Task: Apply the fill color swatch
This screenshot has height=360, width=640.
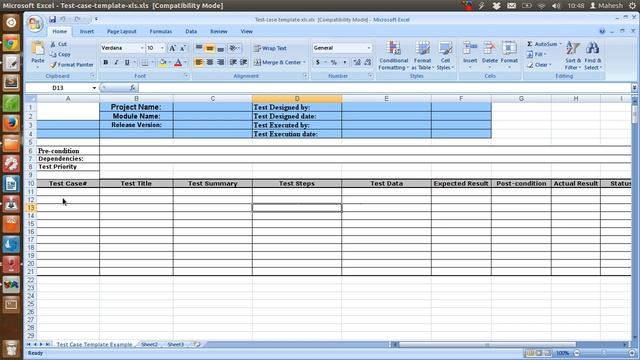Action: tap(162, 62)
